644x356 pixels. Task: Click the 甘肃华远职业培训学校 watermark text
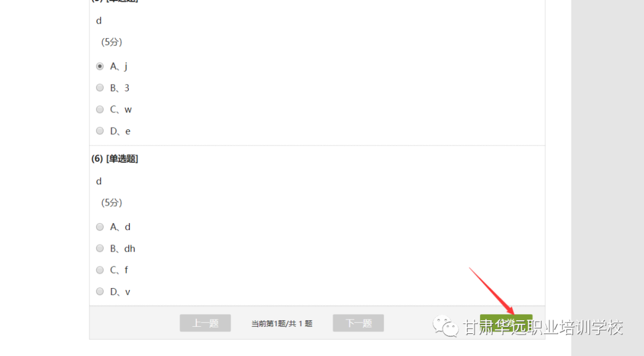tap(543, 327)
